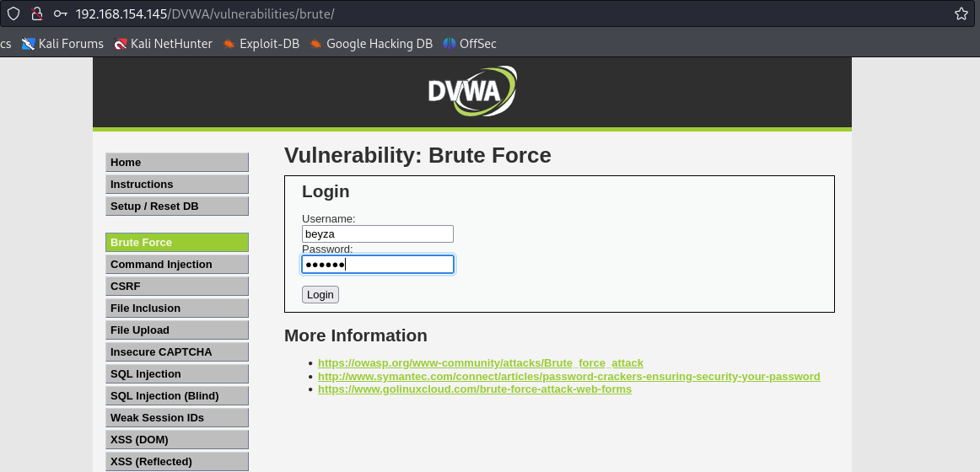The height and width of the screenshot is (472, 980).
Task: Open File Inclusion page
Action: [x=177, y=308]
